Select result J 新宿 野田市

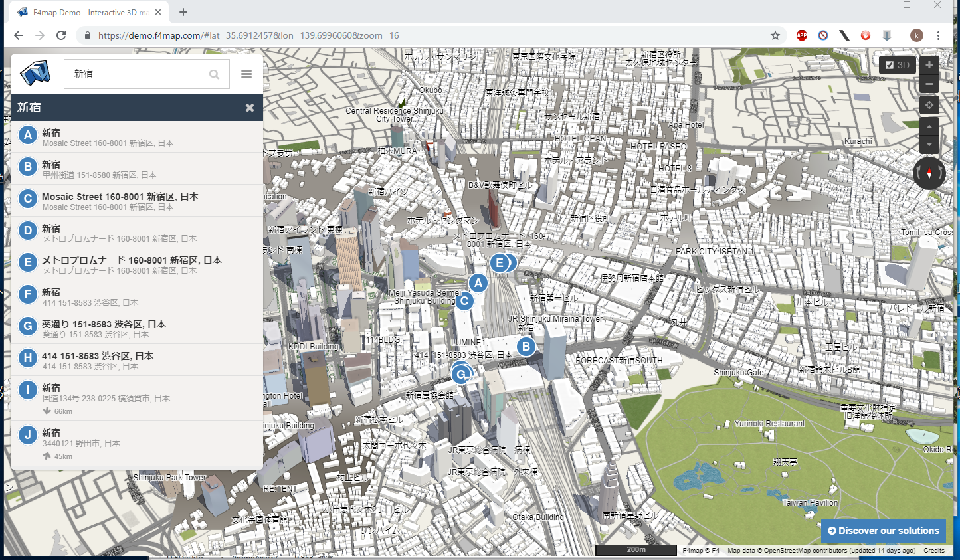tap(137, 444)
